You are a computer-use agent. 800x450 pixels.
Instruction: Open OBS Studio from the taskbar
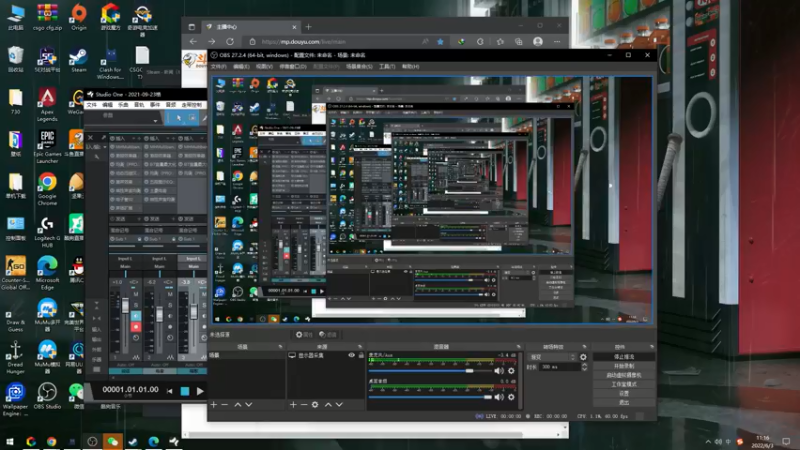pyautogui.click(x=92, y=441)
